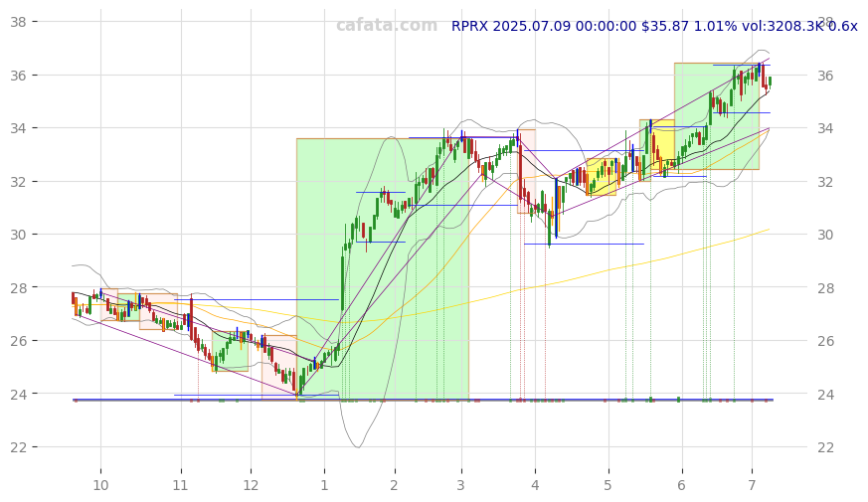Click the 36 label on right price axis
The width and height of the screenshot is (868, 502).
tap(825, 76)
